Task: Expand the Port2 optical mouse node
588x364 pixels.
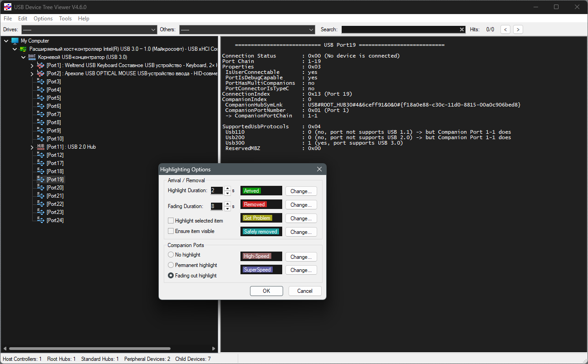Action: click(x=32, y=74)
